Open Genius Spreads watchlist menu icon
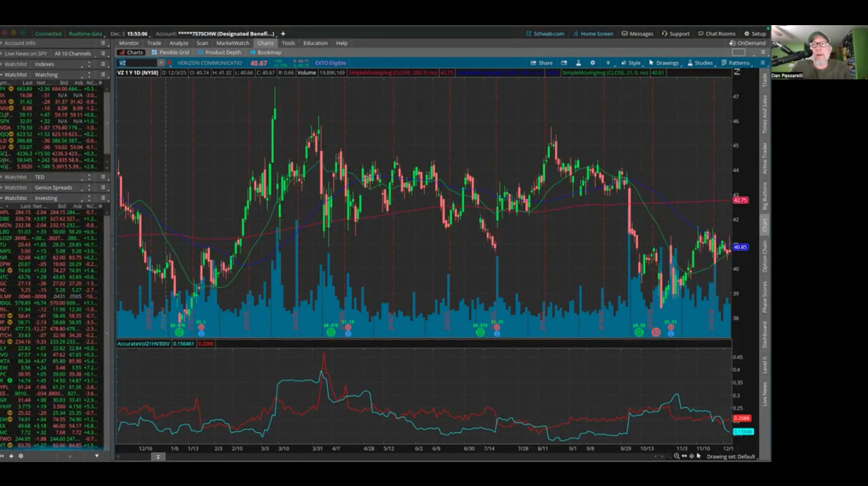The width and height of the screenshot is (868, 486). (x=103, y=188)
